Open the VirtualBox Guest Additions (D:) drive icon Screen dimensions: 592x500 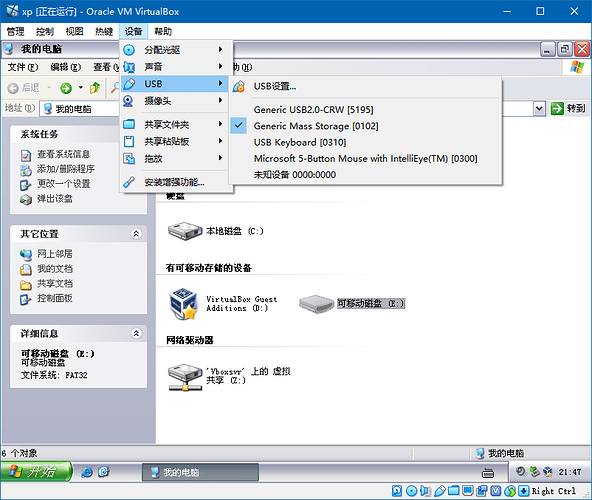[x=183, y=304]
